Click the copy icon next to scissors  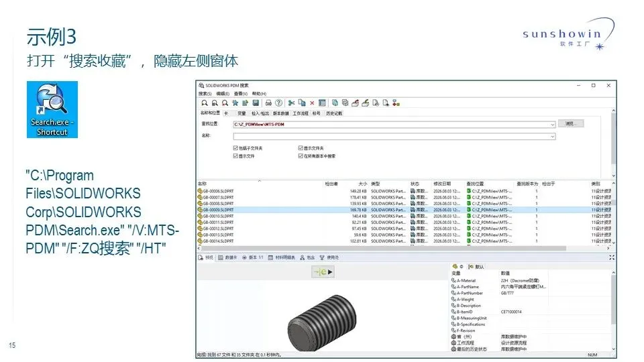[302, 103]
